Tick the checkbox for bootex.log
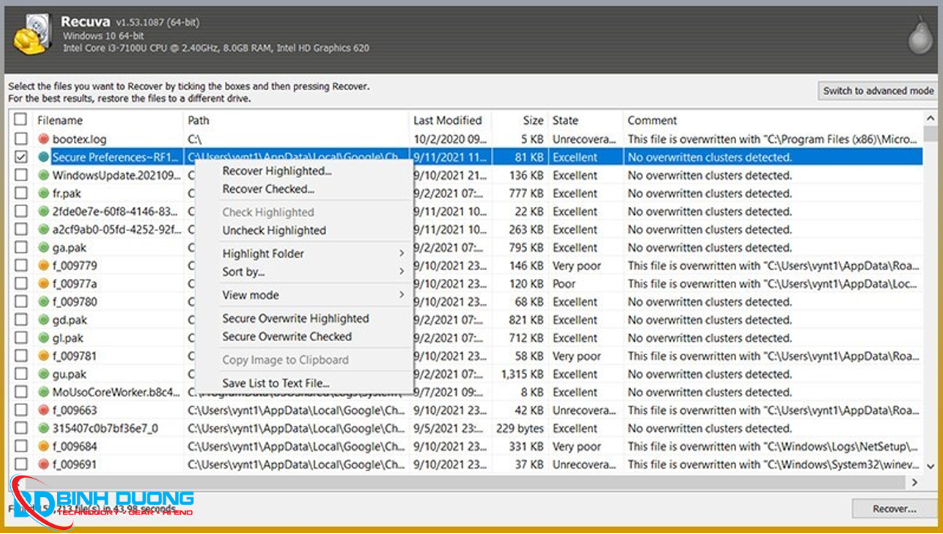This screenshot has height=534, width=943. point(20,138)
